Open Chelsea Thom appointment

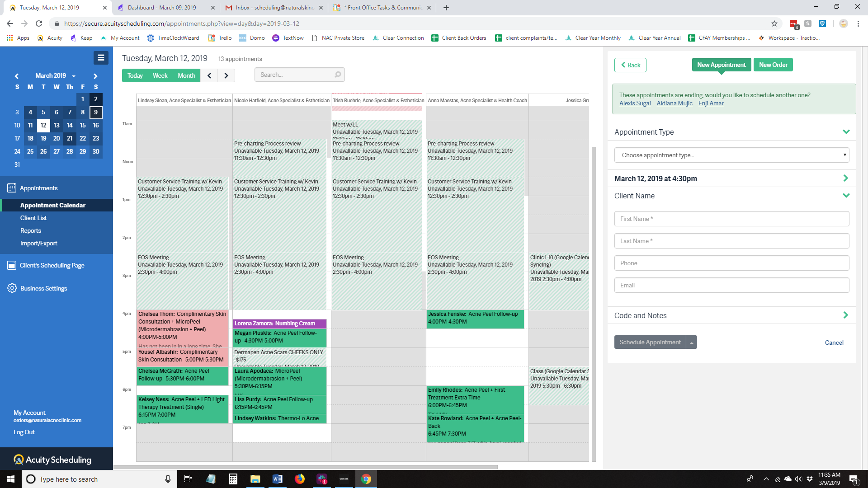(183, 328)
